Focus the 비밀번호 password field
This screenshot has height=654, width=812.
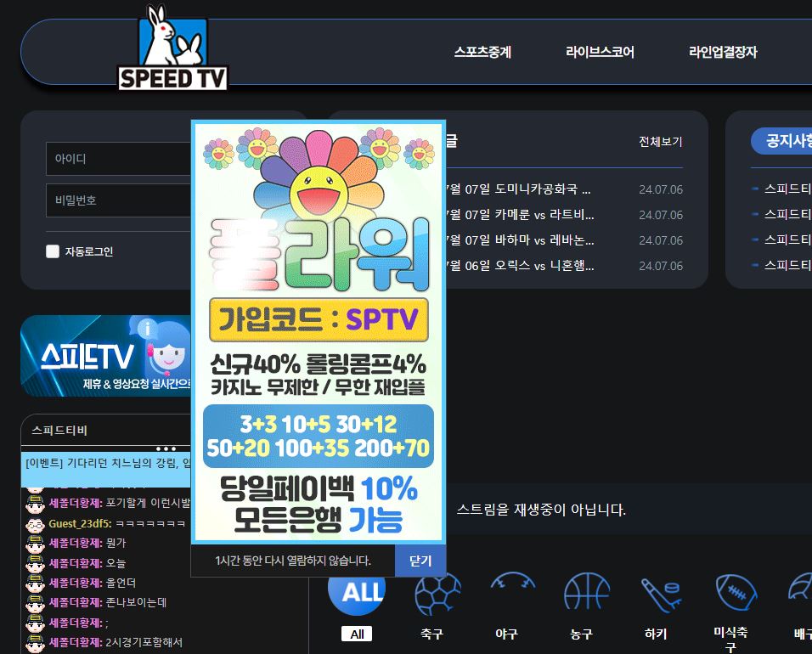point(119,200)
